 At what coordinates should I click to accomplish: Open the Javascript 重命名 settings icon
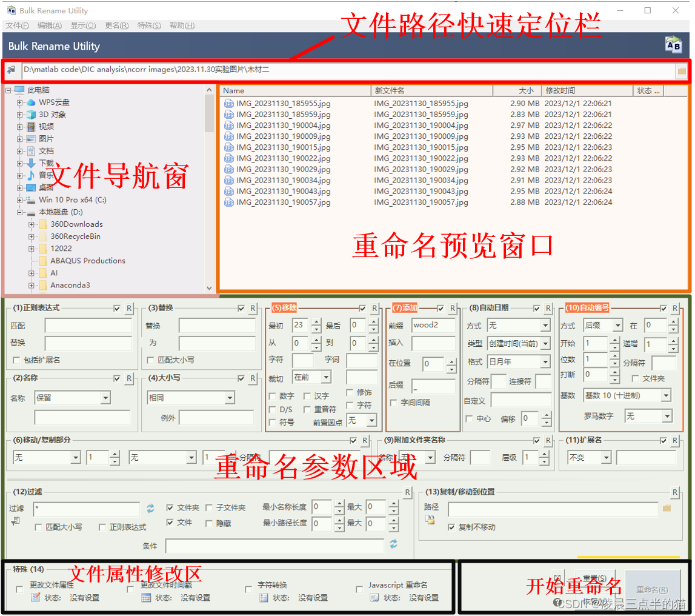point(374,597)
